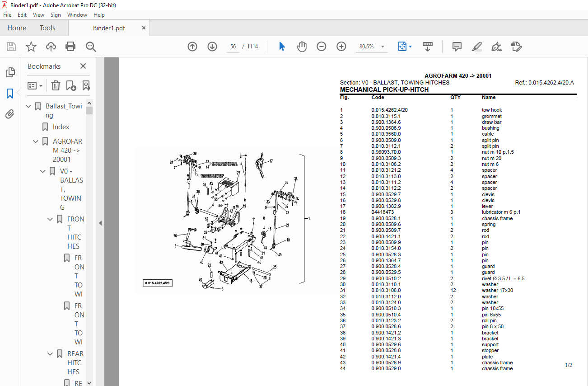The width and height of the screenshot is (588, 386).
Task: Open the page thumbnails panel icon
Action: (10, 72)
